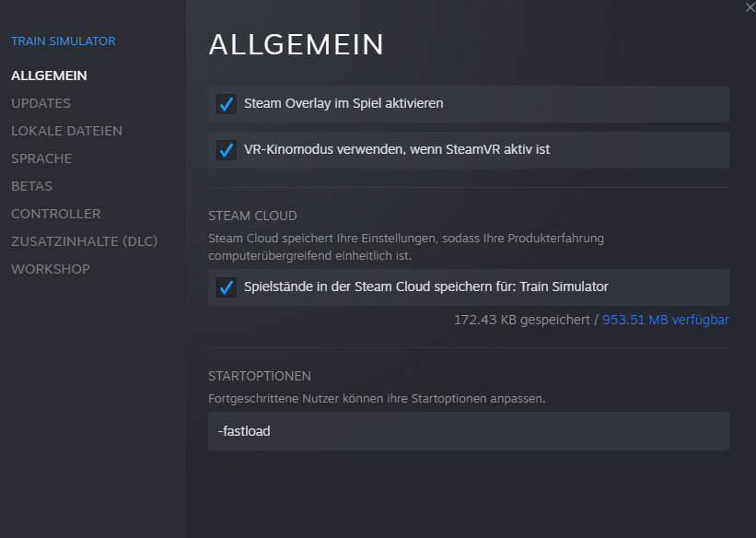Click the 'Steam Overlay im Spiel aktivieren' label text
This screenshot has width=756, height=538.
tap(343, 103)
